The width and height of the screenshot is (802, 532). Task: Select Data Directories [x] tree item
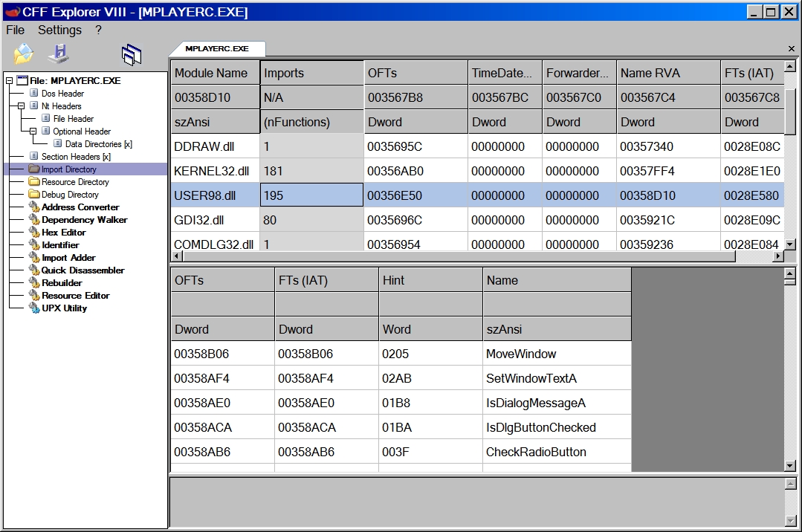click(x=98, y=143)
